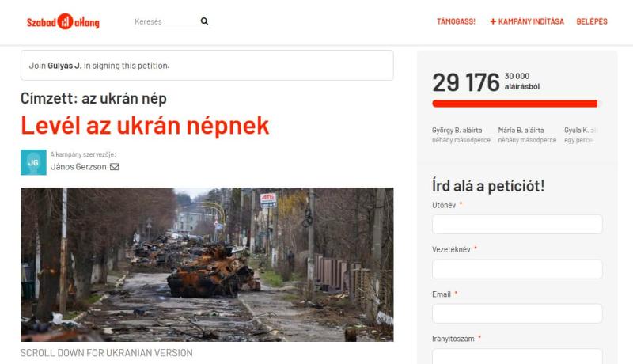Click the Levél az ukrán népnek title
Screen dimensions: 633x364
(145, 126)
